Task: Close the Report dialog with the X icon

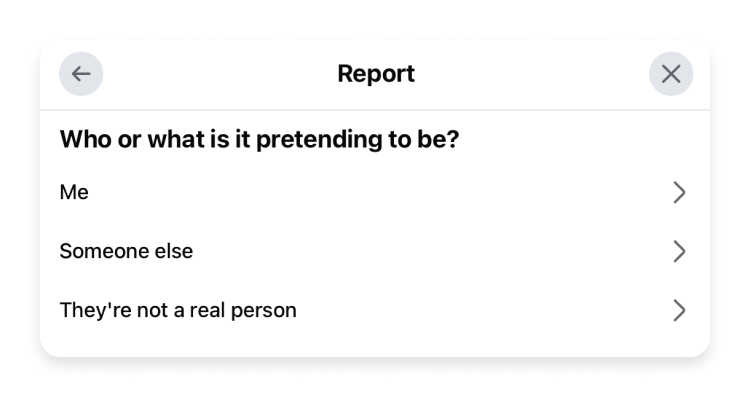Action: (x=671, y=74)
